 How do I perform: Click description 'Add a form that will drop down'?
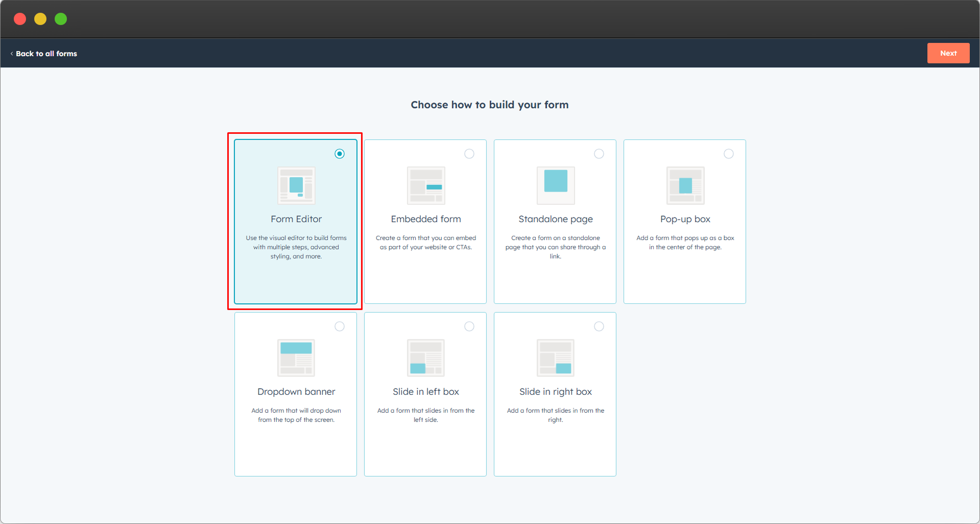pyautogui.click(x=296, y=415)
